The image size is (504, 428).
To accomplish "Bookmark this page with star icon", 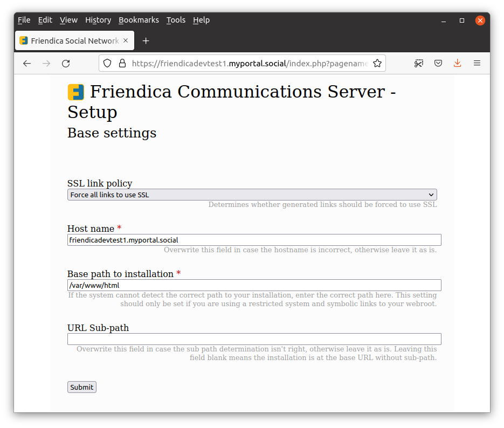I will tap(377, 64).
